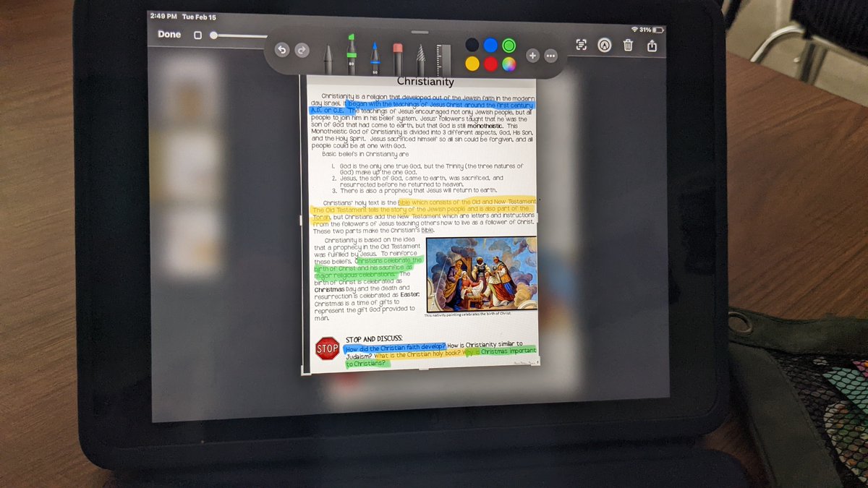
Task: Open the add menu with the plus button
Action: [532, 55]
